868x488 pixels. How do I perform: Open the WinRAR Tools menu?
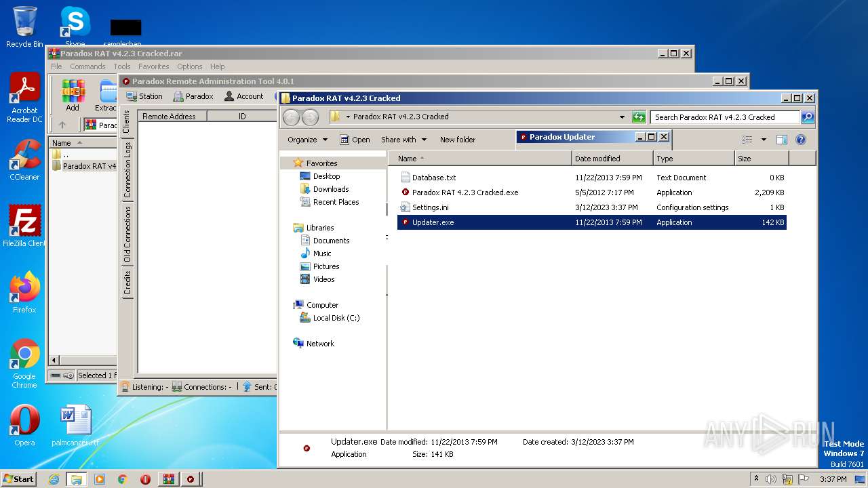(x=122, y=66)
